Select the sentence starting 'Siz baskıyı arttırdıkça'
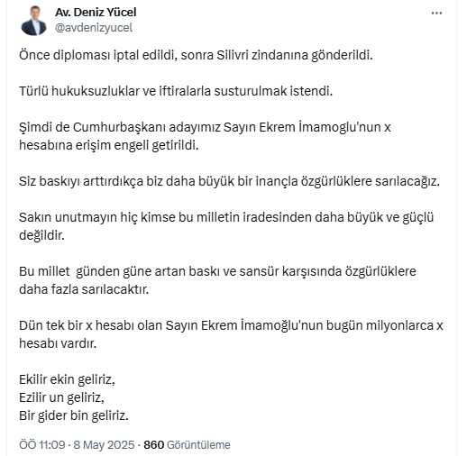 coord(229,181)
